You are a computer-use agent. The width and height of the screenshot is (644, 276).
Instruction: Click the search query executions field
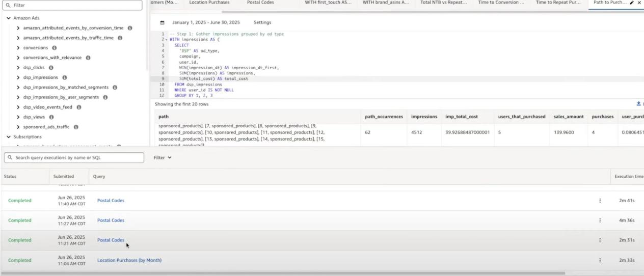pyautogui.click(x=74, y=158)
